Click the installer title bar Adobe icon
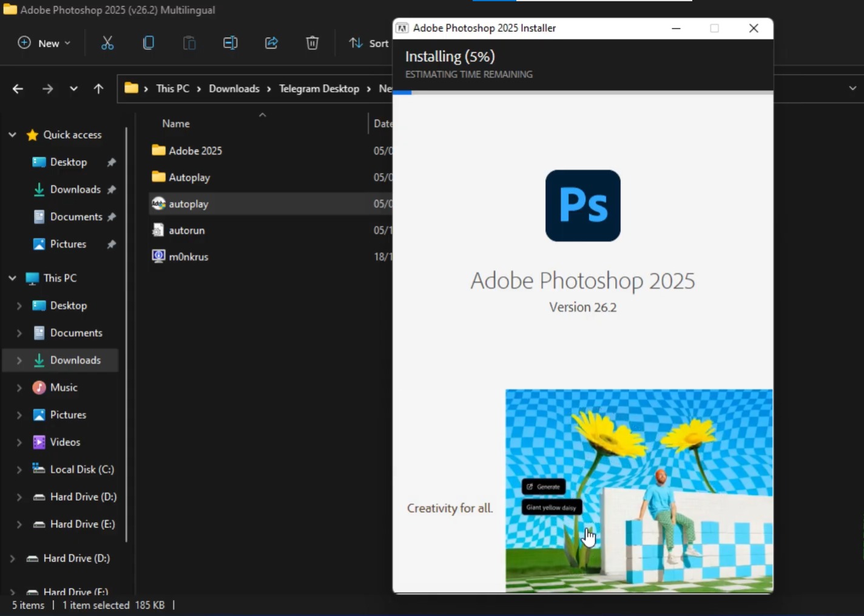The width and height of the screenshot is (864, 616). click(x=402, y=29)
